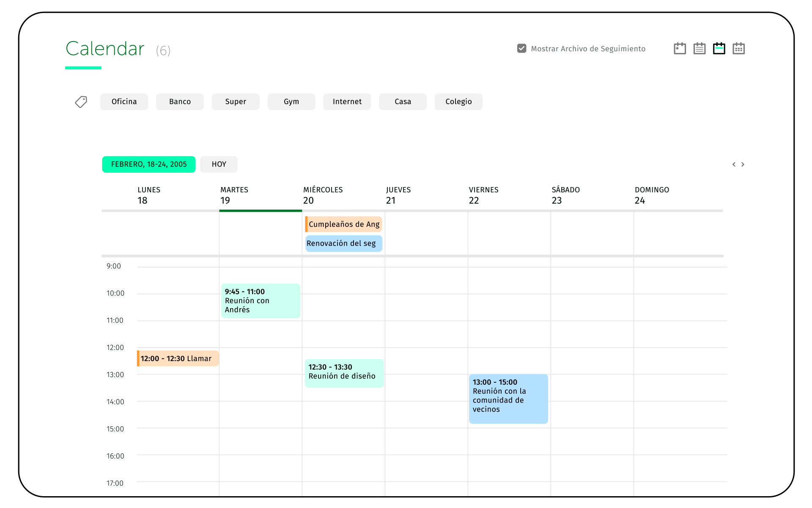Go to next week arrow
Viewport: 812px width, 508px height.
743,164
